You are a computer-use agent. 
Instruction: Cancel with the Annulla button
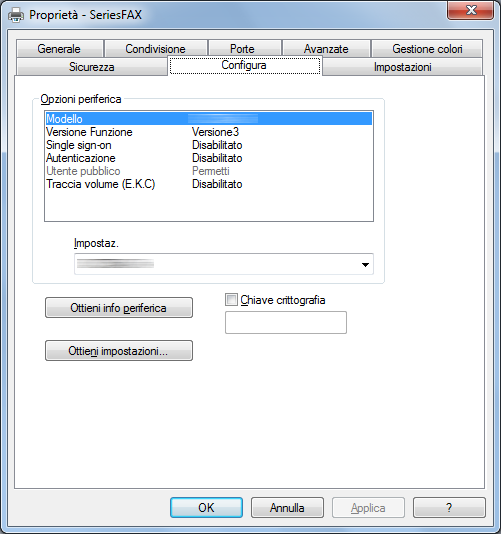[287, 507]
